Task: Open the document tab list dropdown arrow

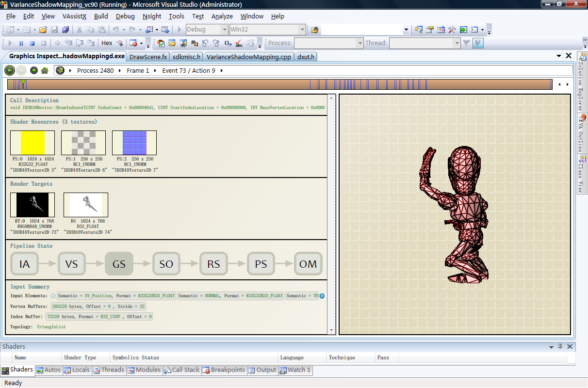Action: tap(559, 56)
